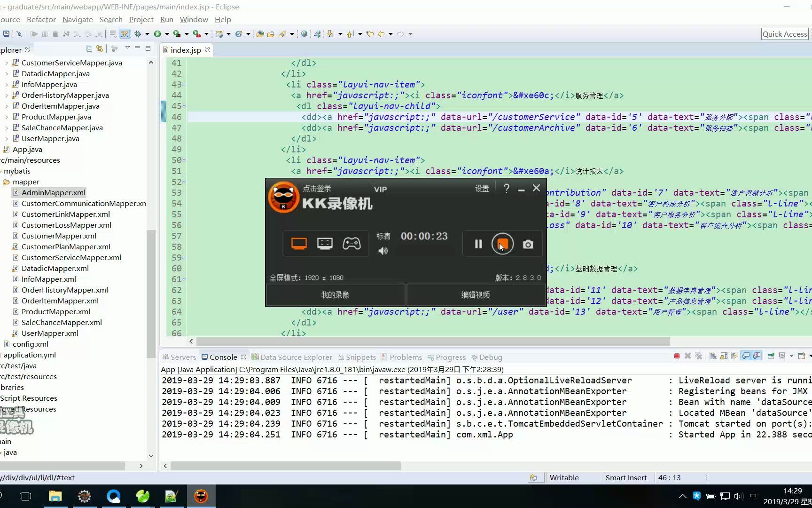Click the Back navigation arrow in toolbar
The height and width of the screenshot is (508, 812).
(381, 34)
